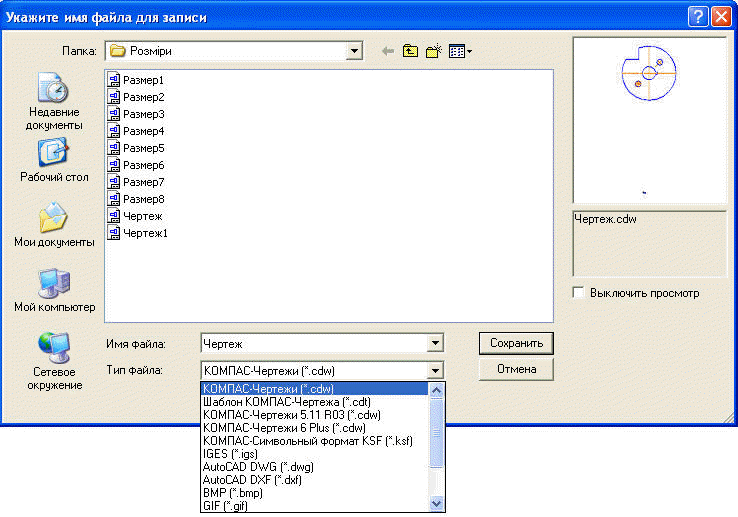Go up one folder level
Image resolution: width=738 pixels, height=517 pixels.
coord(410,51)
